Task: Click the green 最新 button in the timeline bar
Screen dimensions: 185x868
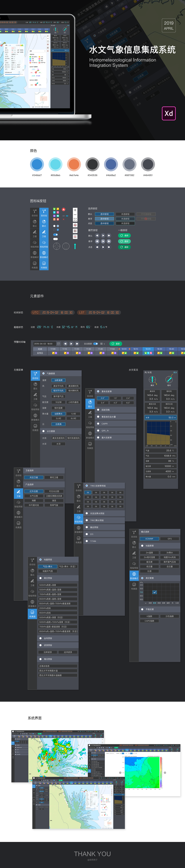Action: [x=116, y=344]
